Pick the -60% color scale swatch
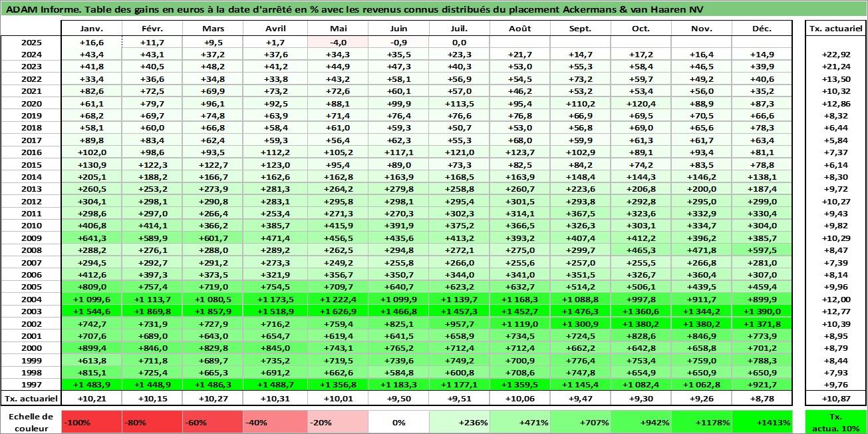Image resolution: width=868 pixels, height=434 pixels. coord(213,422)
